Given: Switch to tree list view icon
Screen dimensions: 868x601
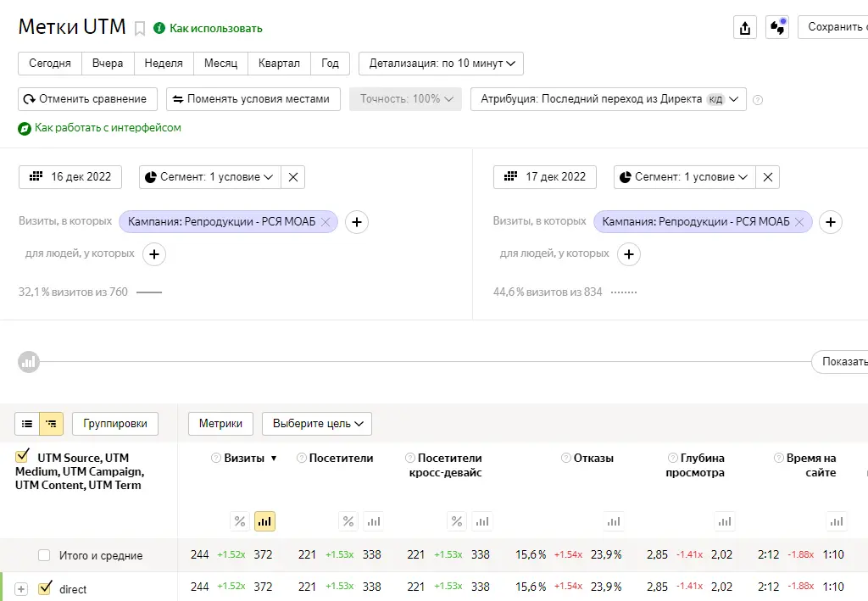Looking at the screenshot, I should (x=51, y=423).
